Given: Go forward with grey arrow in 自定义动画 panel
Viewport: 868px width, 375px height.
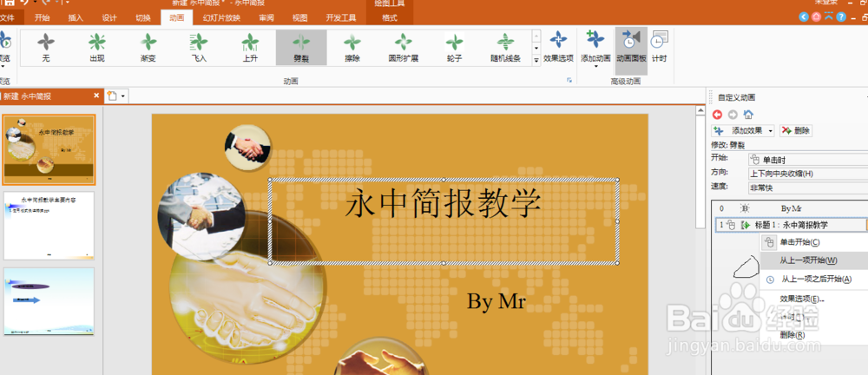Looking at the screenshot, I should [733, 115].
